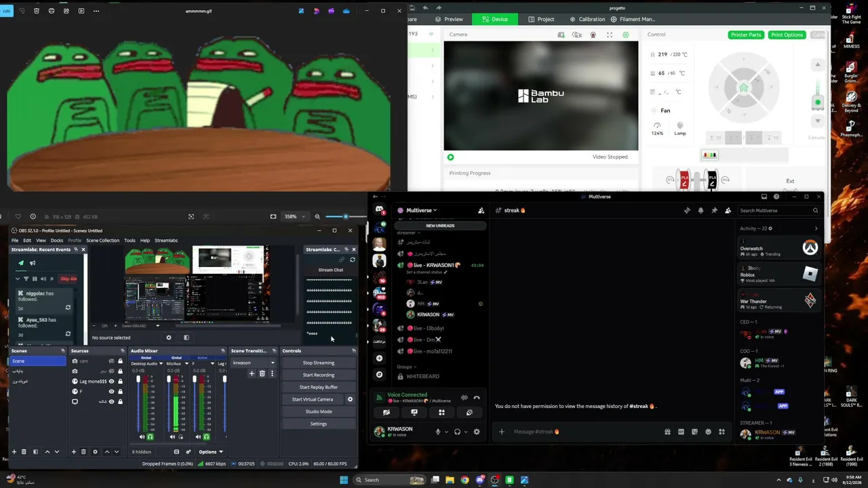Open Windows Start menu
This screenshot has width=868, height=488.
(344, 480)
